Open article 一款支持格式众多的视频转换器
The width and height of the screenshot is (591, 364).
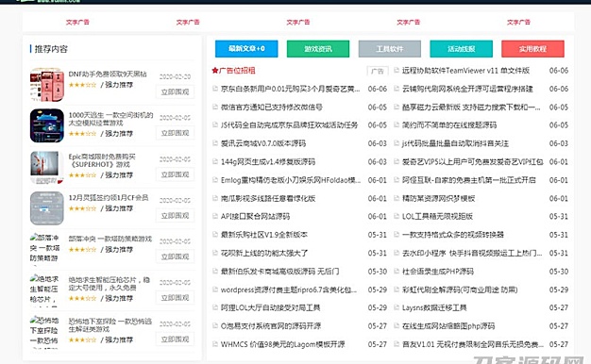pyautogui.click(x=453, y=235)
